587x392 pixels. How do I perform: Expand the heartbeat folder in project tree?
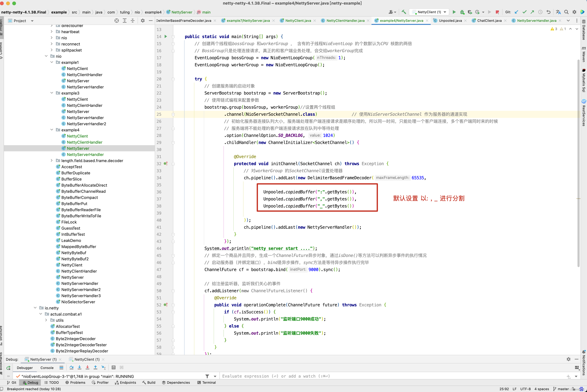click(52, 32)
